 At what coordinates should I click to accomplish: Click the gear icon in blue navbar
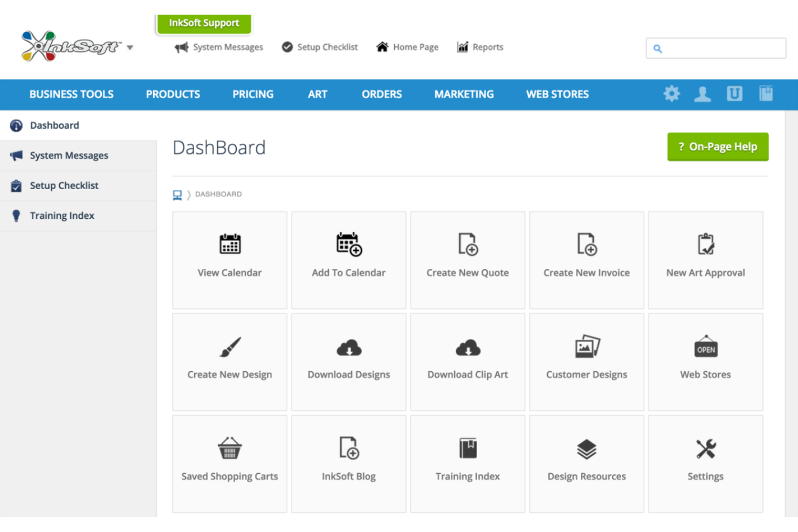672,94
